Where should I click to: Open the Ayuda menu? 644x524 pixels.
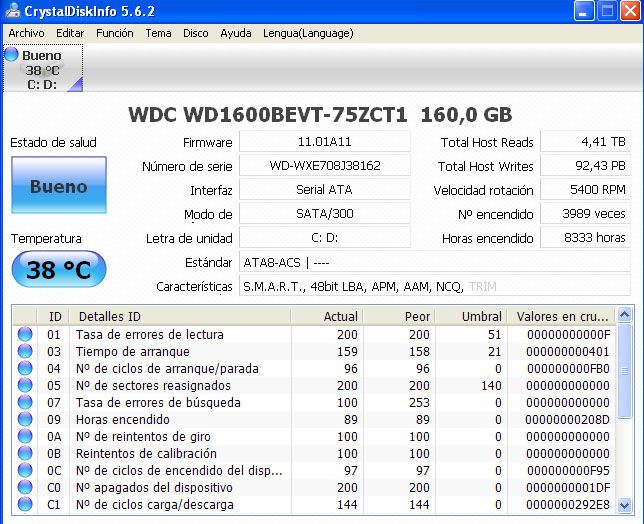(236, 33)
